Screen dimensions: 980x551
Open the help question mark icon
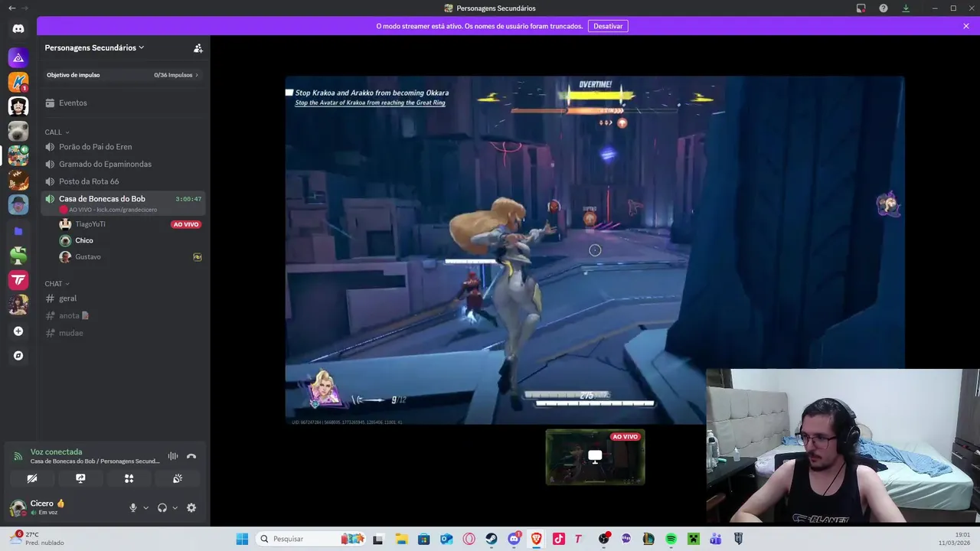884,8
